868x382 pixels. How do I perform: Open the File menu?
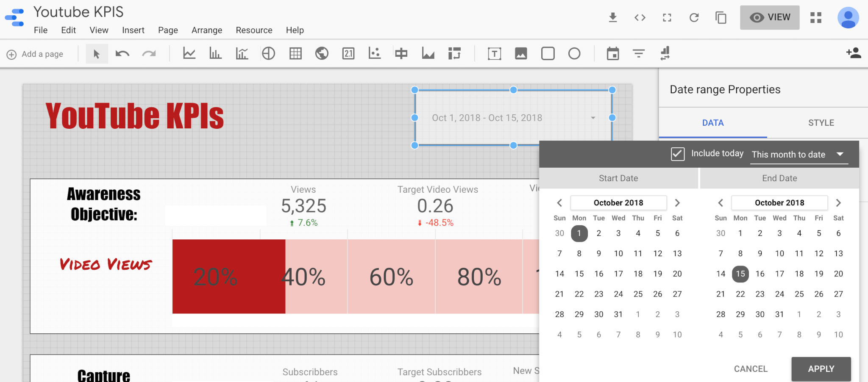point(41,30)
